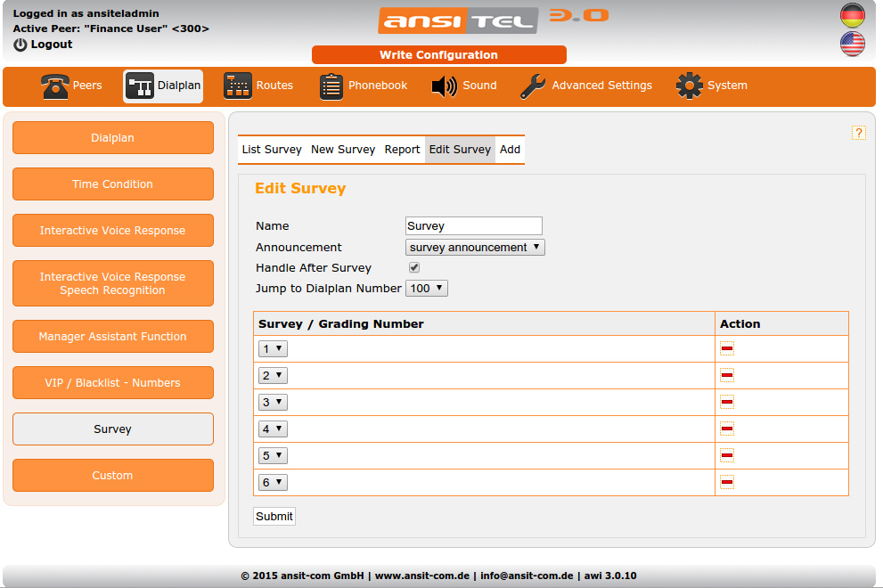Switch the interface language with the German flag

pos(852,14)
